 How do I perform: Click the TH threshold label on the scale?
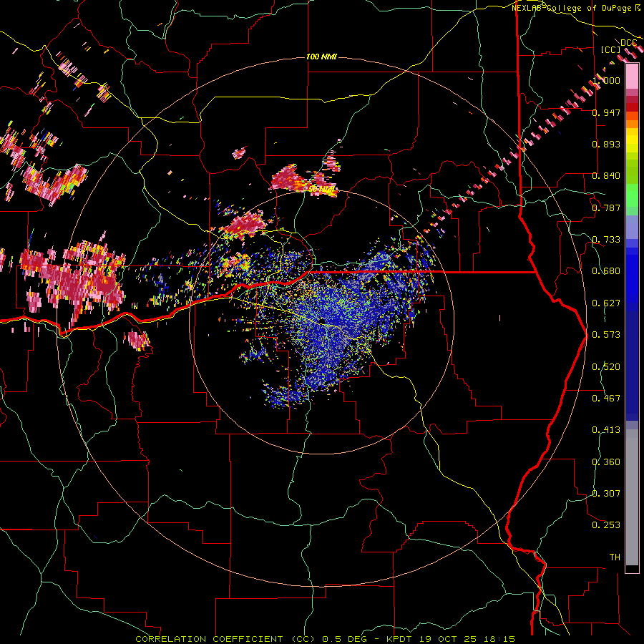pyautogui.click(x=615, y=557)
